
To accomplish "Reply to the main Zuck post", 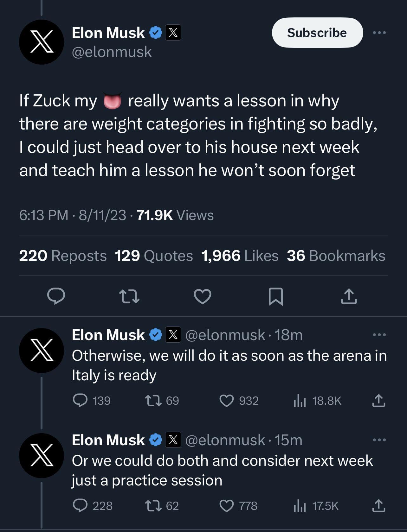I will [x=56, y=296].
